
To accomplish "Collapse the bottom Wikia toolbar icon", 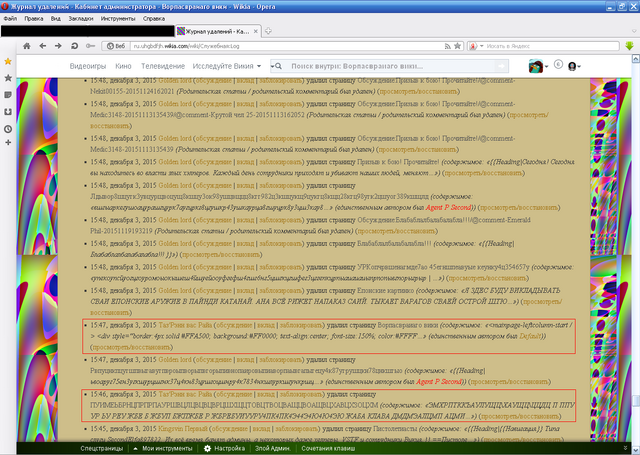I will click(625, 448).
